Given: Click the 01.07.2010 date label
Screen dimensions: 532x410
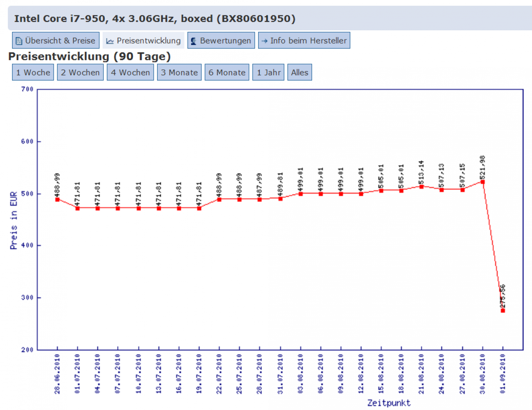Looking at the screenshot, I should [x=77, y=374].
